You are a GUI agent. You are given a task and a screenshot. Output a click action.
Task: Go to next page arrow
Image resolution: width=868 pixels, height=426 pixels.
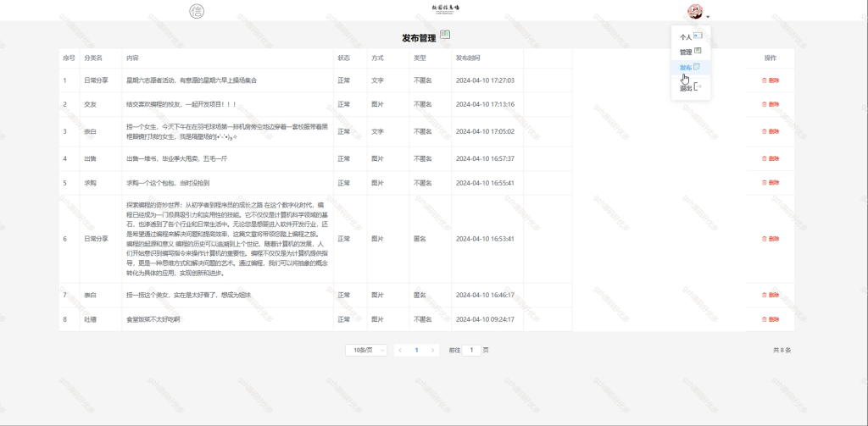pyautogui.click(x=433, y=351)
